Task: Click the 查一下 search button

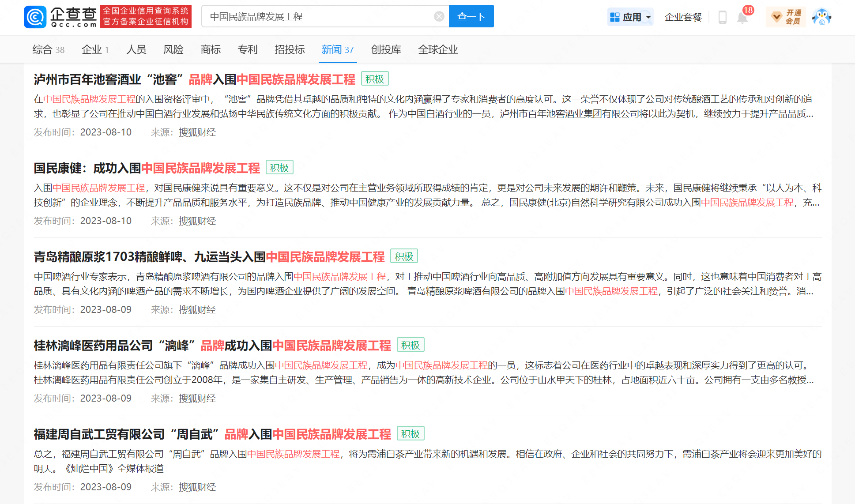Action: (471, 16)
